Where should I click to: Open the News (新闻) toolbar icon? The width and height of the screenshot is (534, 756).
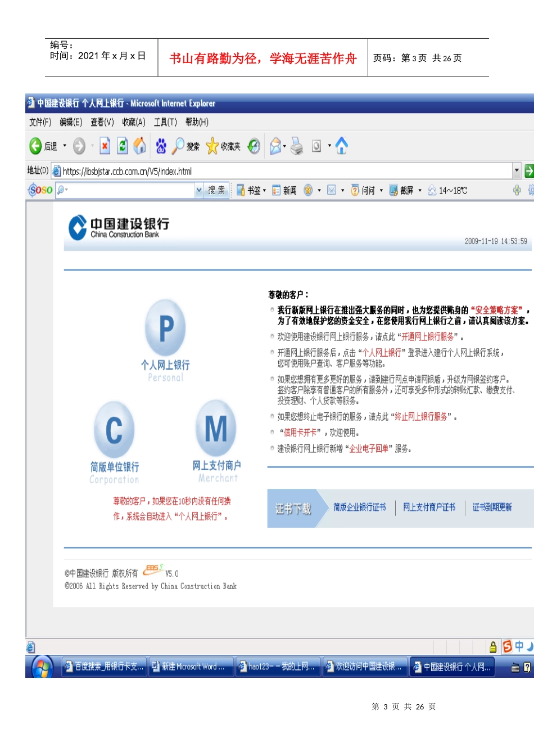[276, 191]
